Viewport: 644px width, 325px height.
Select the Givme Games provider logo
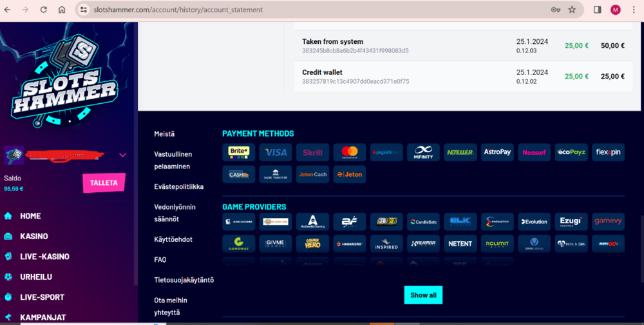(276, 244)
